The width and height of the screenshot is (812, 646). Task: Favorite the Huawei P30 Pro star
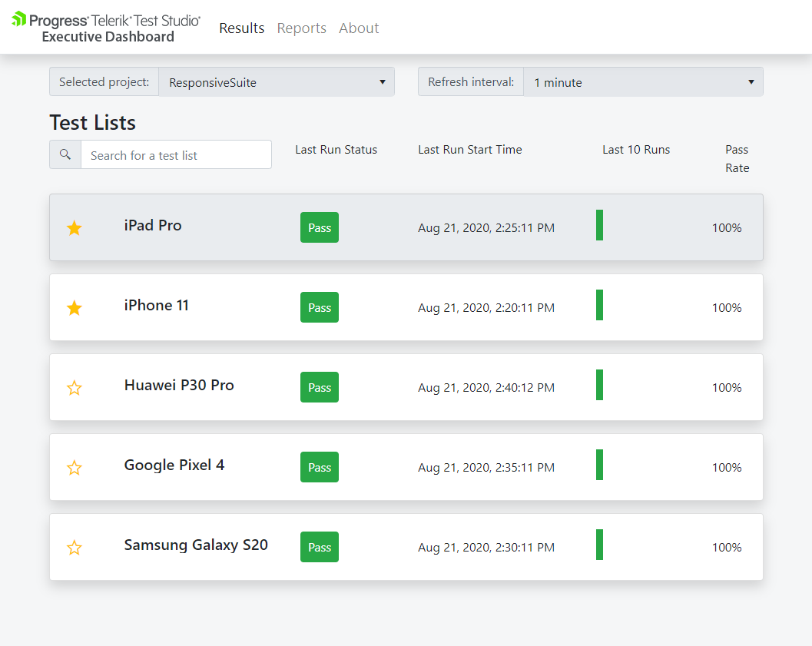75,388
